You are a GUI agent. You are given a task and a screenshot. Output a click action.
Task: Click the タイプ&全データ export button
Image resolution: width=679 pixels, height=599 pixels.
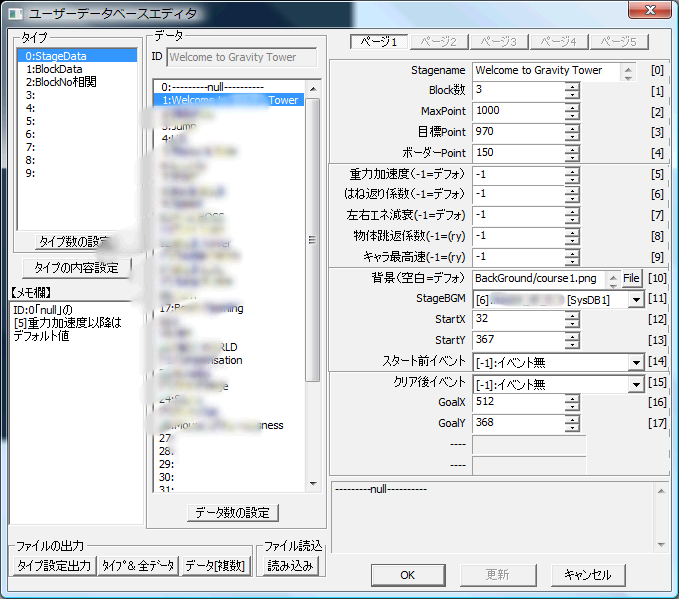point(138,566)
